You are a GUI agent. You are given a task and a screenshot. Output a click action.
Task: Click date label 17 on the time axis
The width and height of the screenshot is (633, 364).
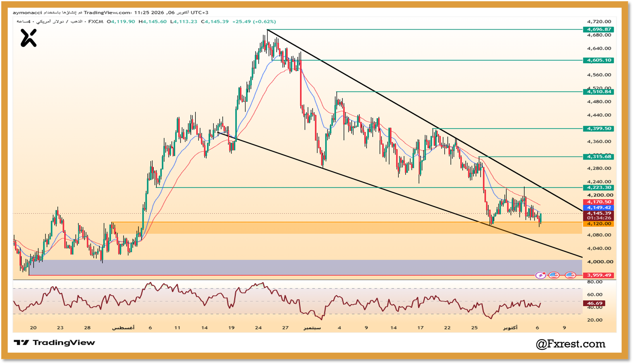(x=420, y=328)
